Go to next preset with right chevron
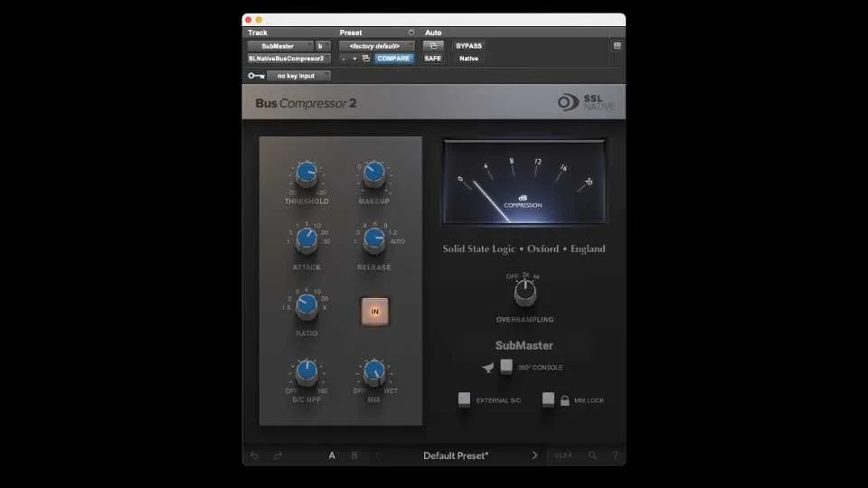Image resolution: width=868 pixels, height=488 pixels. pos(534,455)
